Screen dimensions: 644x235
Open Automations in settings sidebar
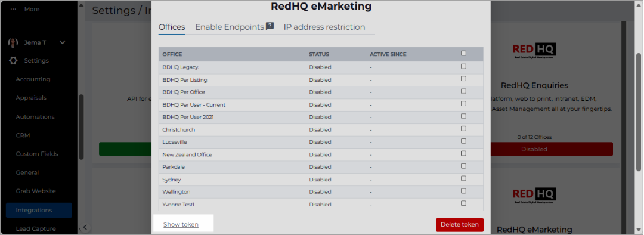tap(35, 117)
